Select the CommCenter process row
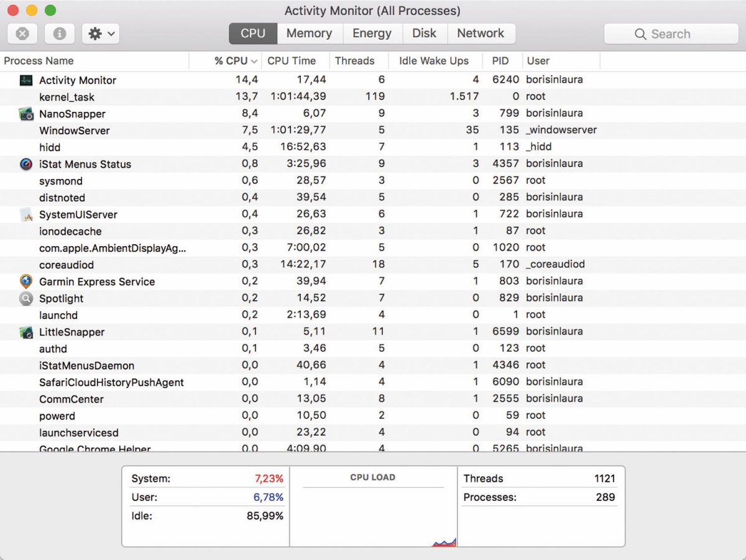 [x=373, y=399]
